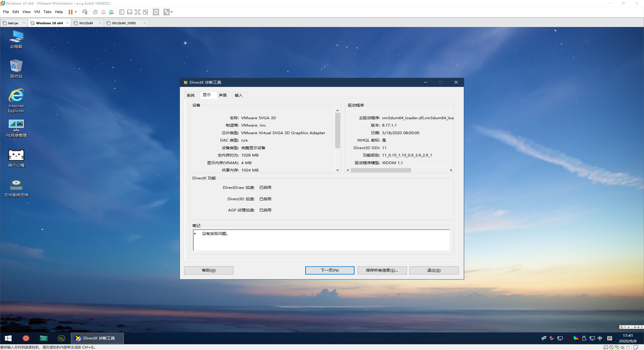
Task: Click the DirectX 诊断工具 taskbar button
Action: click(97, 338)
